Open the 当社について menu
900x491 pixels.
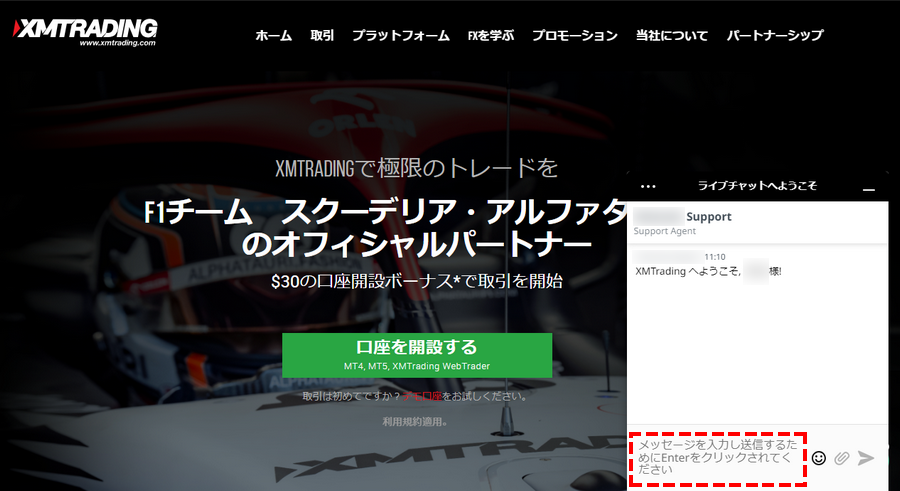pyautogui.click(x=672, y=36)
